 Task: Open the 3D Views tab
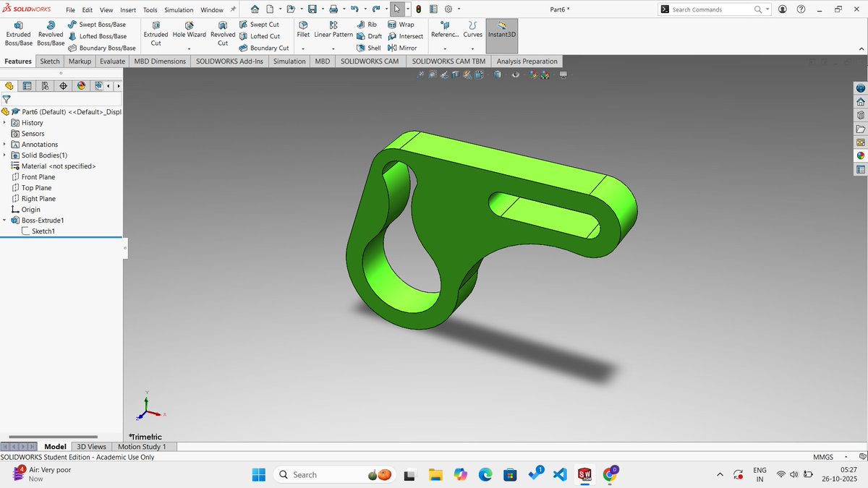(x=92, y=447)
